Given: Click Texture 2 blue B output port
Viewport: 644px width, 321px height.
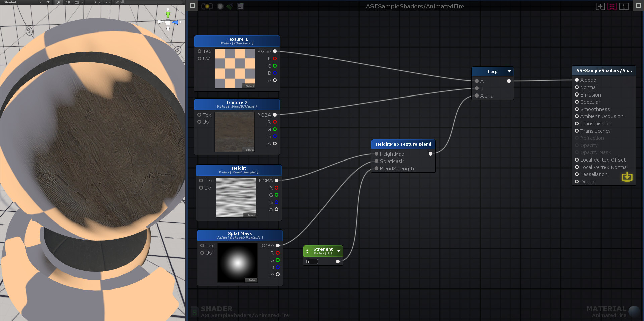Looking at the screenshot, I should 275,136.
